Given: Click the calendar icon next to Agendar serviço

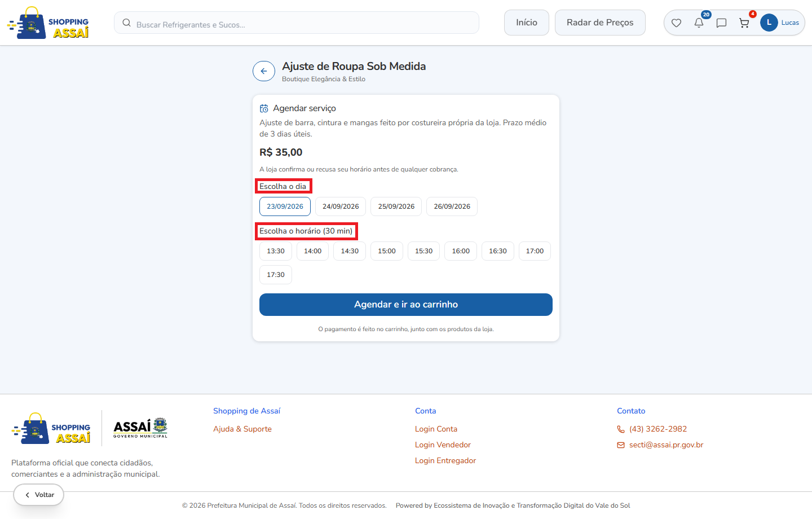Looking at the screenshot, I should [x=264, y=108].
